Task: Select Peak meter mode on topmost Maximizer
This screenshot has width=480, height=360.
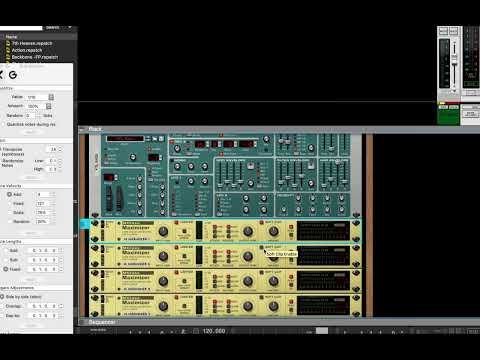Action: (291, 227)
